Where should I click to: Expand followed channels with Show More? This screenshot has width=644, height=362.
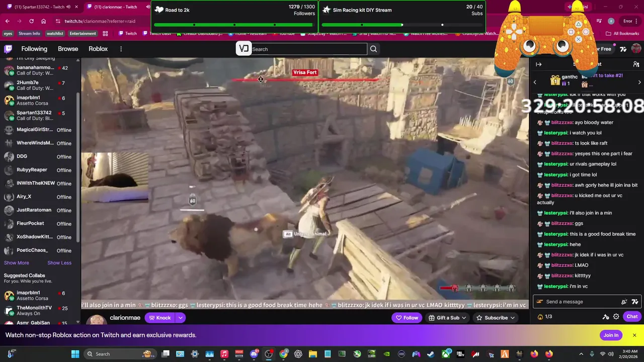tap(17, 263)
